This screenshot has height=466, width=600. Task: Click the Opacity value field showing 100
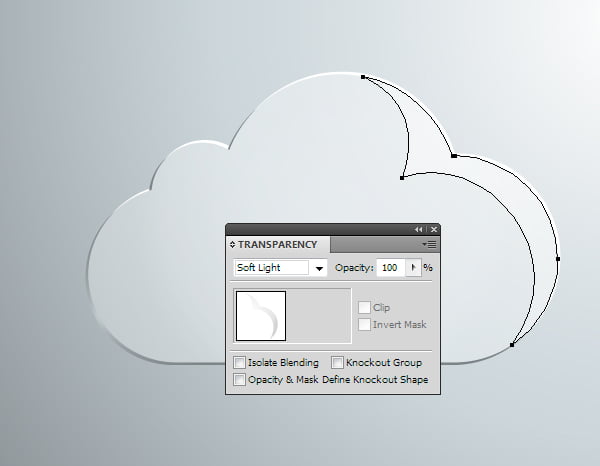point(390,267)
